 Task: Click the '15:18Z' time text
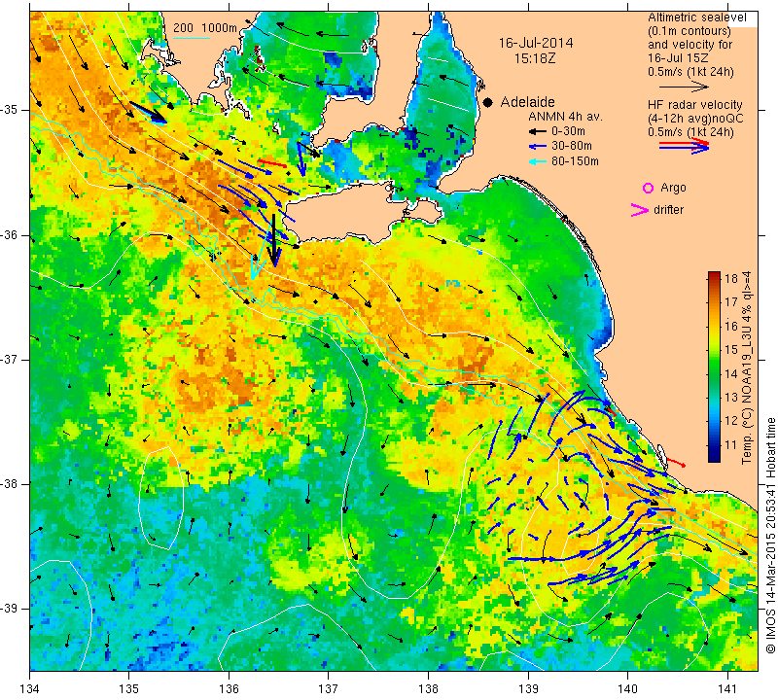534,58
